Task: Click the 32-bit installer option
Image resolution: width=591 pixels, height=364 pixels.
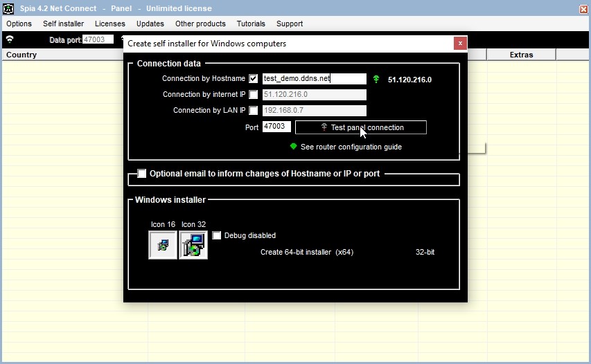Action: pyautogui.click(x=425, y=252)
